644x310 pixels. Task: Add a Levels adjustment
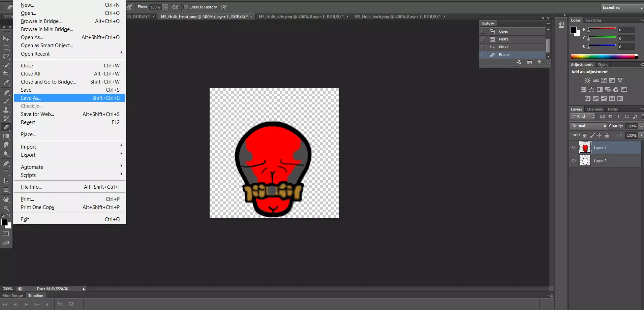click(x=596, y=80)
